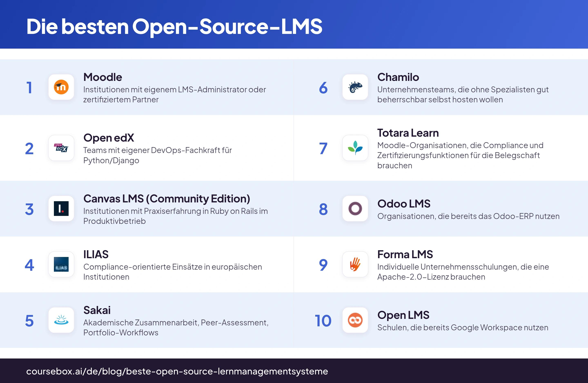Image resolution: width=588 pixels, height=383 pixels.
Task: Click rank number 8 beside Odoo LMS
Action: (x=323, y=209)
